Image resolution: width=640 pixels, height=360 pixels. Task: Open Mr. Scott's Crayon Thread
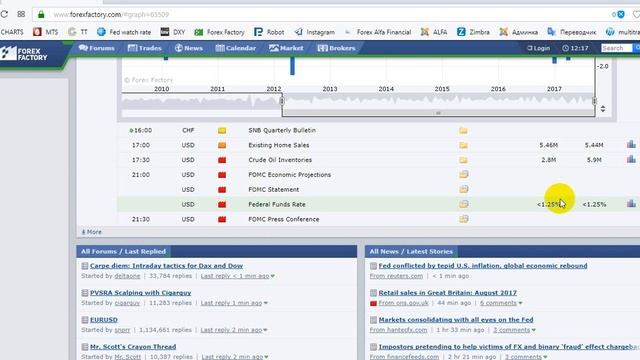[133, 347]
